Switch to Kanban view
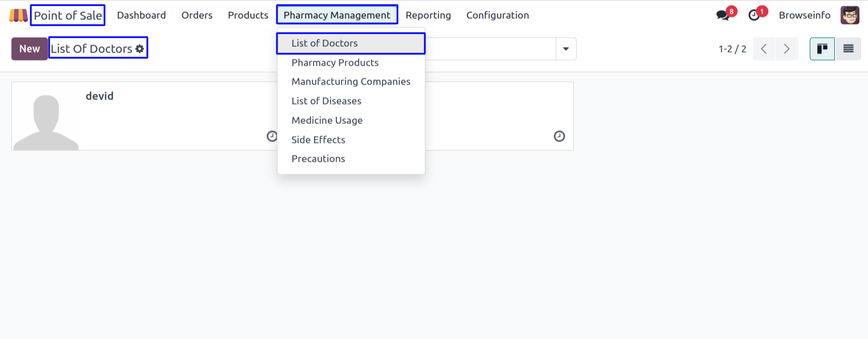The width and height of the screenshot is (868, 339). [x=822, y=49]
